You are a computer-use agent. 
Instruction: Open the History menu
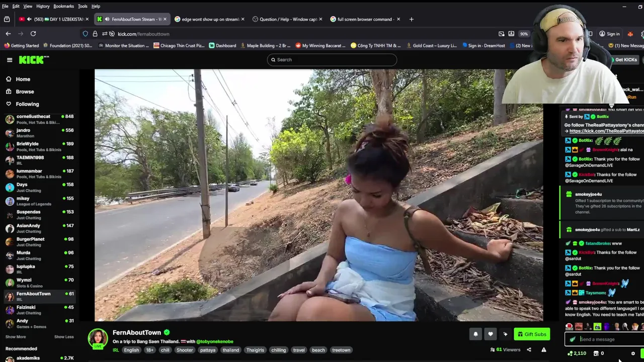click(x=43, y=6)
